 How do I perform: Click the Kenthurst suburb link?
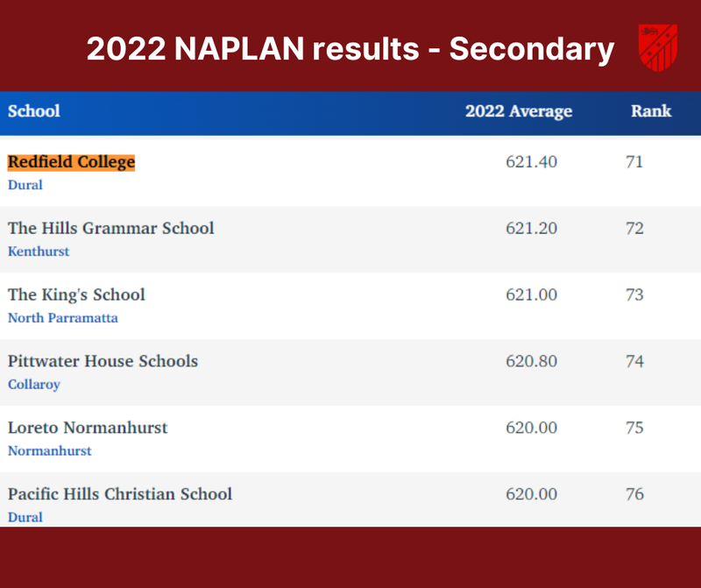click(x=39, y=251)
